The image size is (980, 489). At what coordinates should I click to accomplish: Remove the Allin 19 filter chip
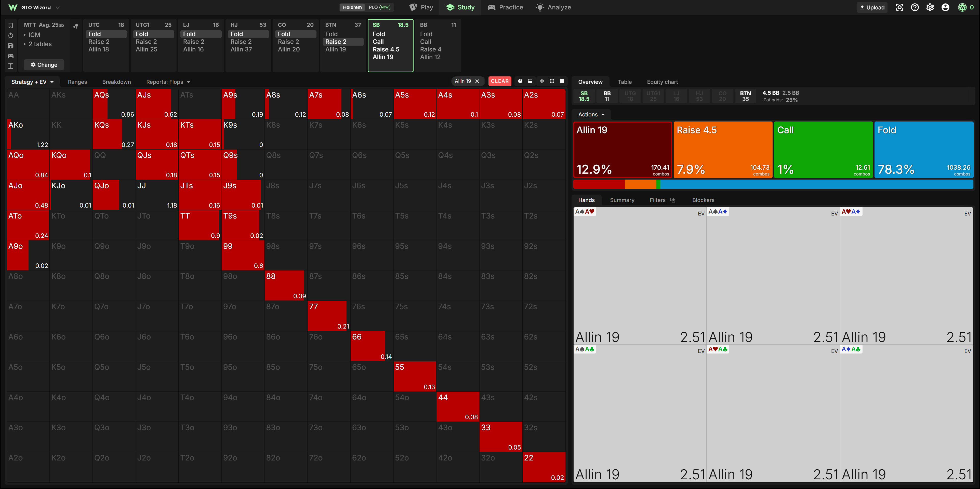(477, 81)
